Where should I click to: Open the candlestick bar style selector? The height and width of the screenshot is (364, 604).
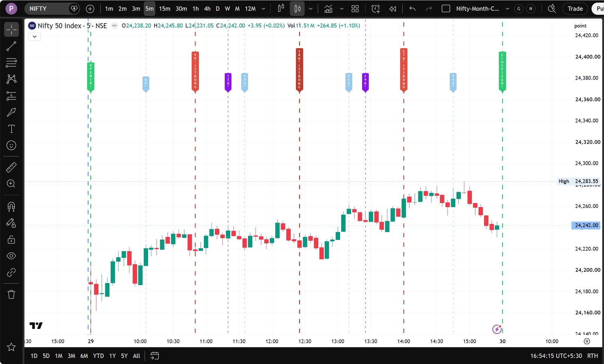[x=281, y=9]
